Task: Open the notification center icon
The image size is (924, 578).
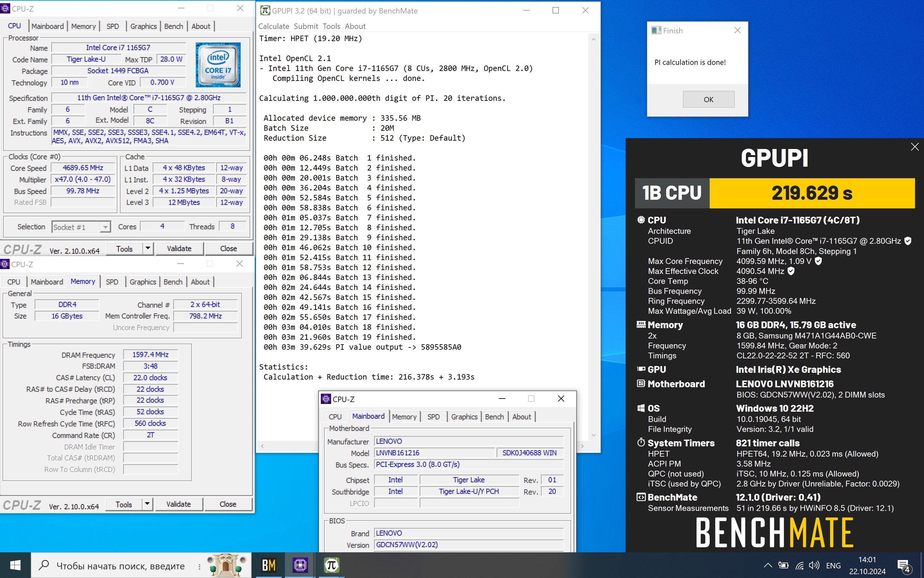Action: (904, 566)
